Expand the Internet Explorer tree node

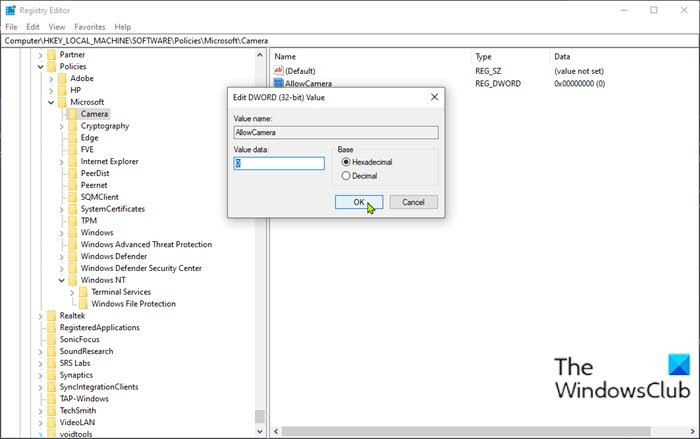62,162
